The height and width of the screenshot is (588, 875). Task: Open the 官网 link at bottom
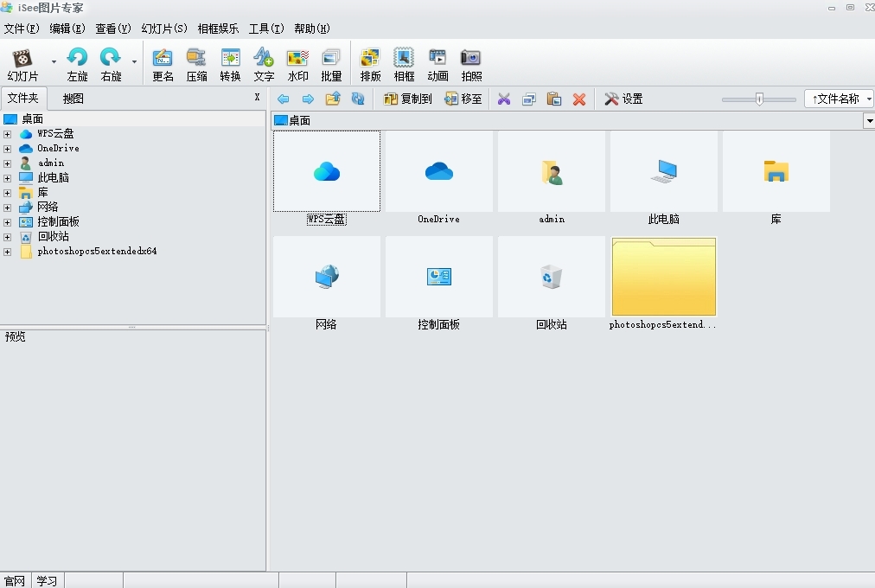coord(13,580)
